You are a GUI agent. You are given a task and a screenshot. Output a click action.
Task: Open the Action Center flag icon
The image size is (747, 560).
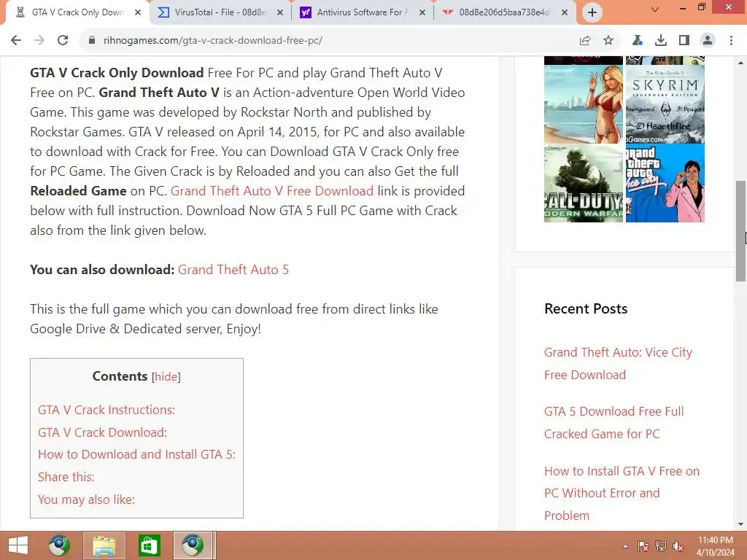coord(643,546)
